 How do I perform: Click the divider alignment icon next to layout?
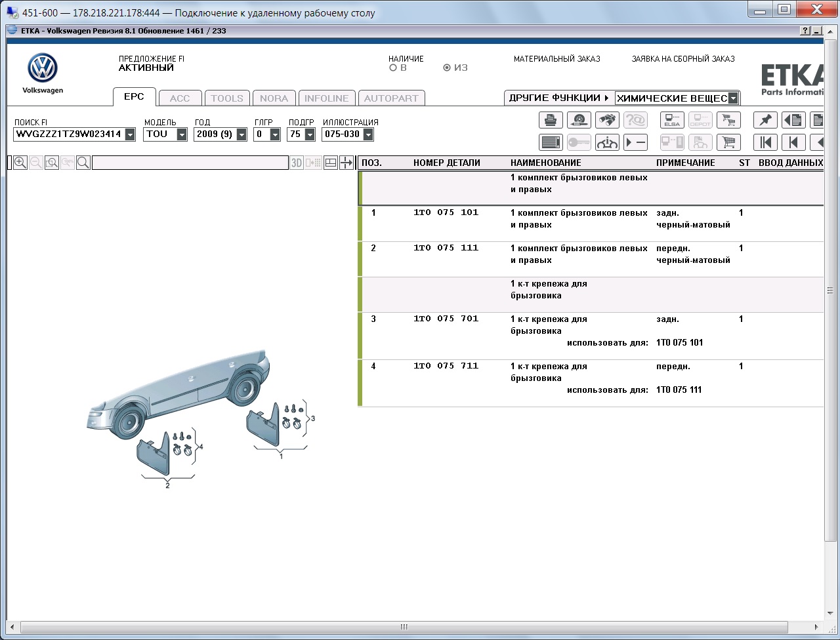(x=346, y=163)
